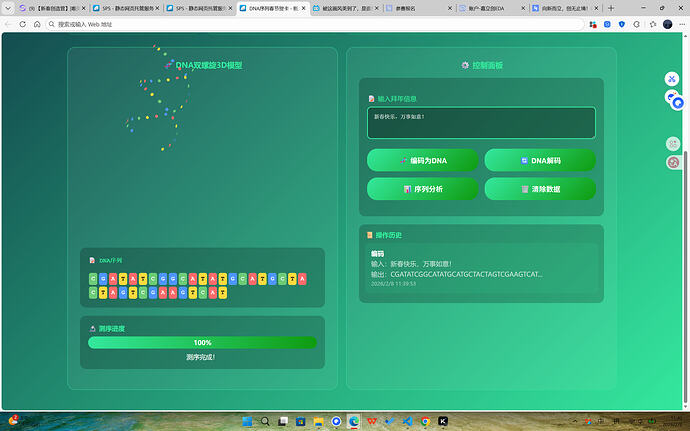Click the address bar search field
Image resolution: width=690 pixels, height=431 pixels.
click(x=315, y=24)
